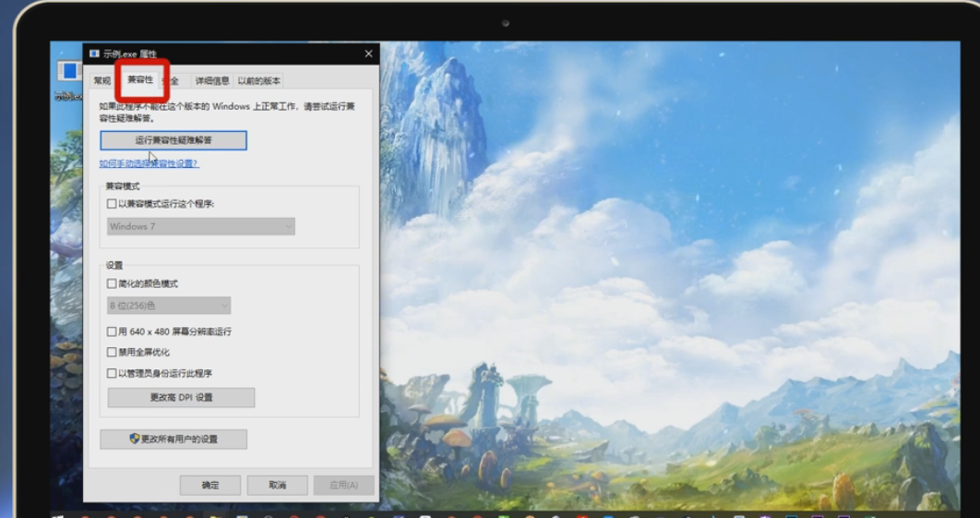This screenshot has height=518, width=980.
Task: Check 用 640 x 480 屏幕分辨率运行
Action: (x=112, y=331)
